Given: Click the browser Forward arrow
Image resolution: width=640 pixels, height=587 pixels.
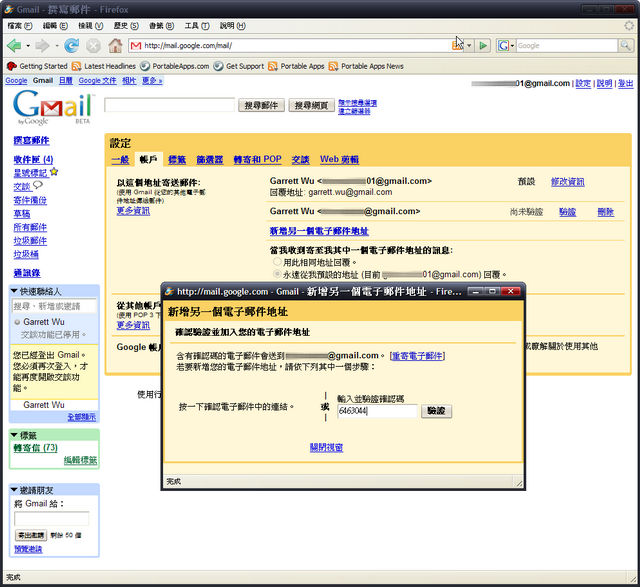Looking at the screenshot, I should (x=42, y=45).
